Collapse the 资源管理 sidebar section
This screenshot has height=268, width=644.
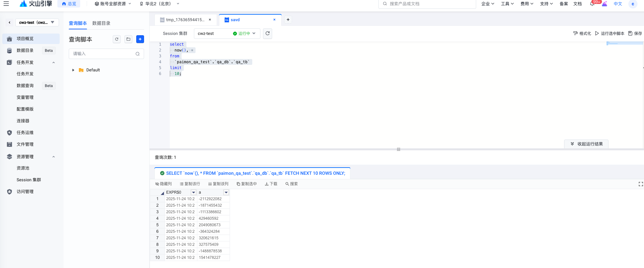click(53, 157)
